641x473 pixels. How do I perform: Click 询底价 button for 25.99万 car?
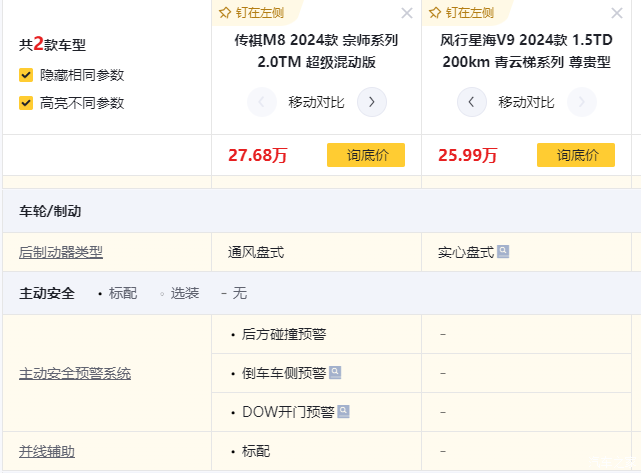click(x=576, y=155)
